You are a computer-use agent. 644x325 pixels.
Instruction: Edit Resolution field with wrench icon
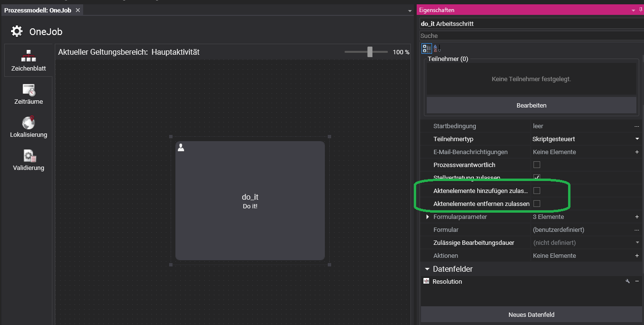tap(628, 281)
